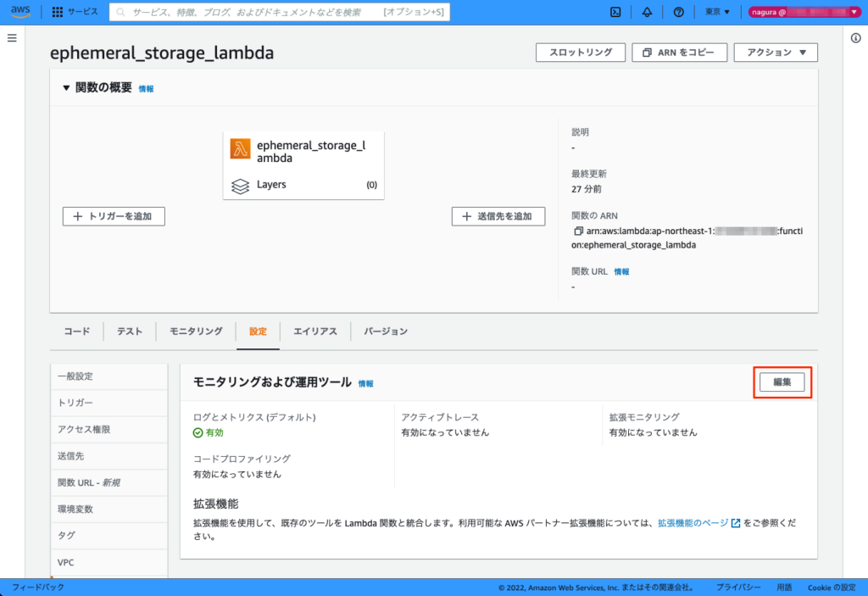Open Cookie の設定 footer link
The width and height of the screenshot is (868, 596).
[832, 588]
